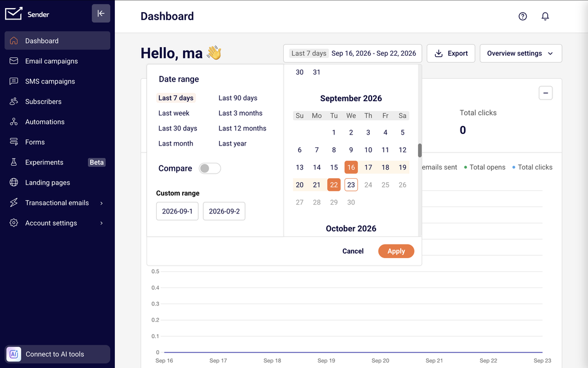Select September 16 in the calendar
Image resolution: width=588 pixels, height=368 pixels.
(x=351, y=167)
